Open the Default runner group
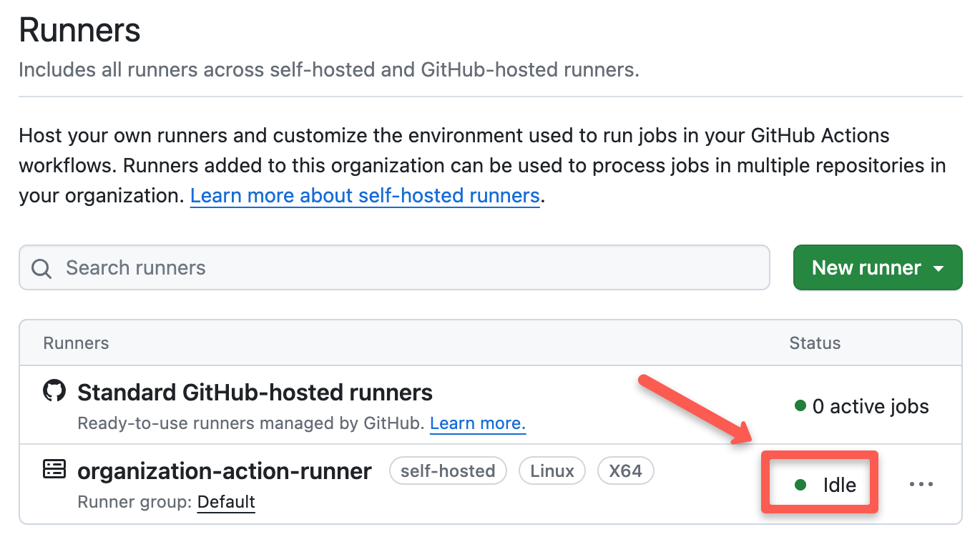The width and height of the screenshot is (980, 542). [x=225, y=502]
